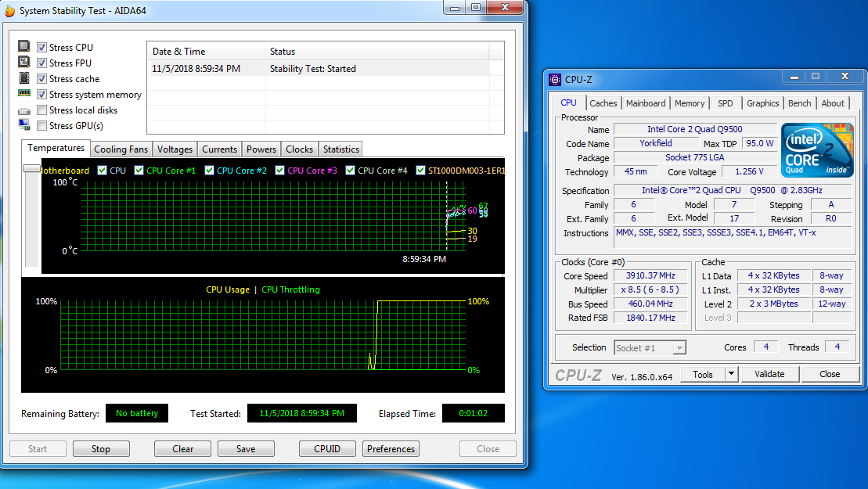The image size is (868, 489).
Task: Click the CPU-Z purple chip title bar icon
Action: (x=555, y=80)
